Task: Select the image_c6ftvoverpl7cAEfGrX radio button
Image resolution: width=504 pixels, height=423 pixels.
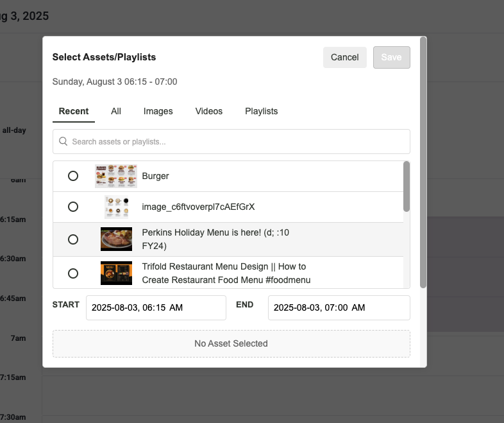Action: pyautogui.click(x=73, y=207)
